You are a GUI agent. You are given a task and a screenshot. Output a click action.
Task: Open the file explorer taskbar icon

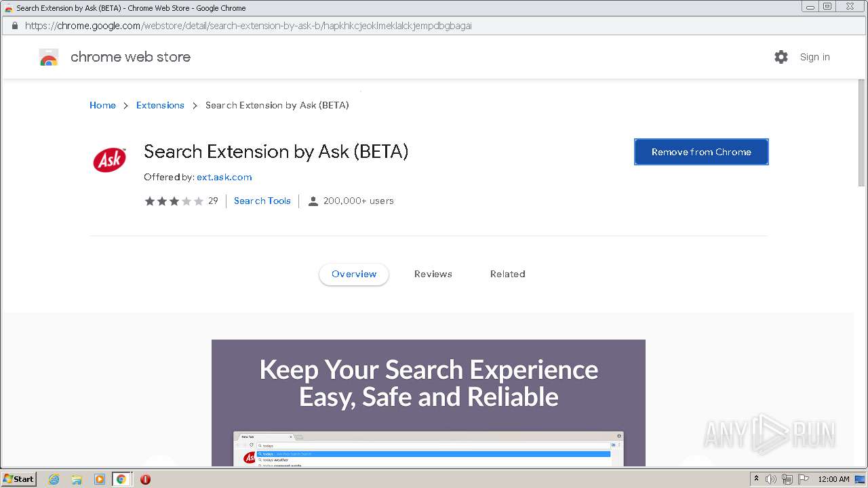(77, 479)
